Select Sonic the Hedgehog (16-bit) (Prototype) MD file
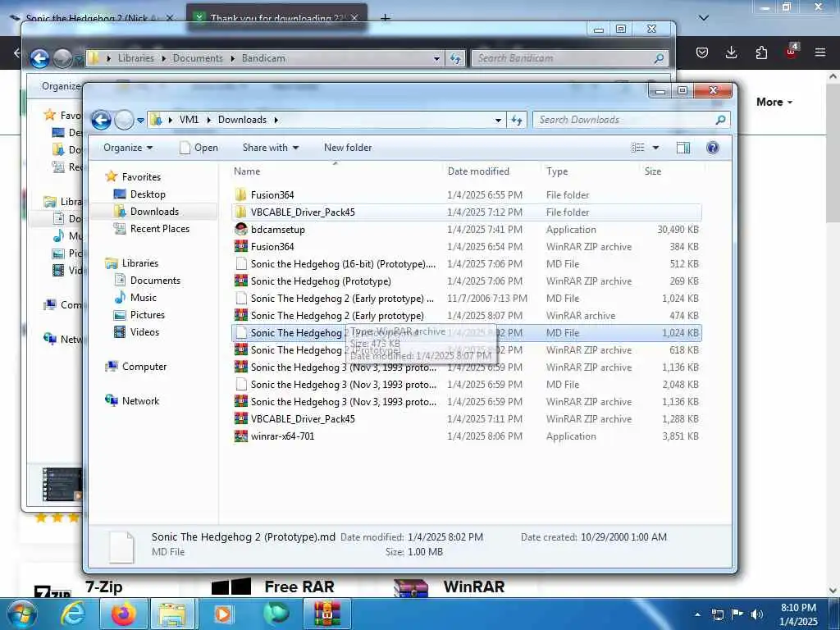 tap(466, 263)
